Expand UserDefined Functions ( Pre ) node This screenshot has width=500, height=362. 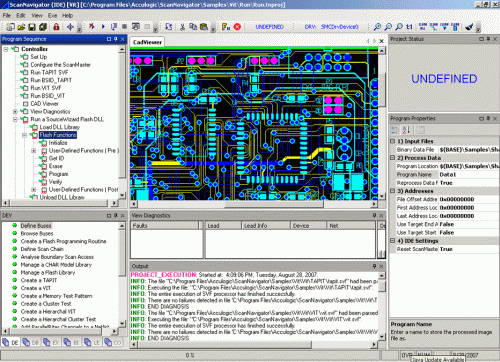34,151
